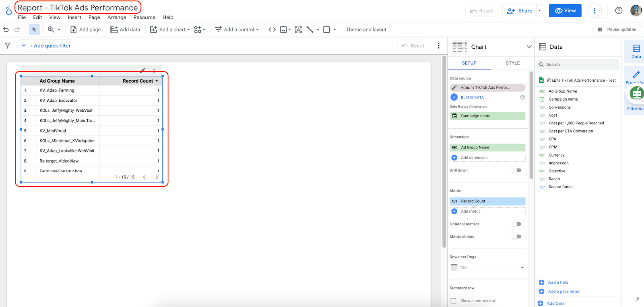Image resolution: width=644 pixels, height=307 pixels.
Task: Open the Add a control dropdown
Action: pos(237,29)
